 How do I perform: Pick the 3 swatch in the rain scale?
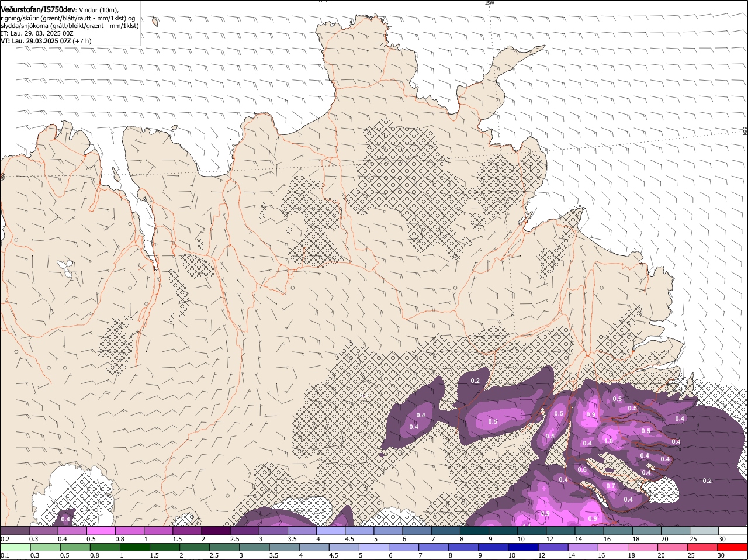(254, 547)
